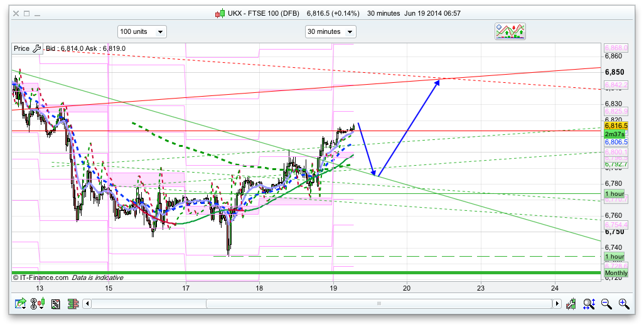Open the indicators and trading systems icon
Image resolution: width=644 pixels, height=327 pixels.
pyautogui.click(x=510, y=31)
